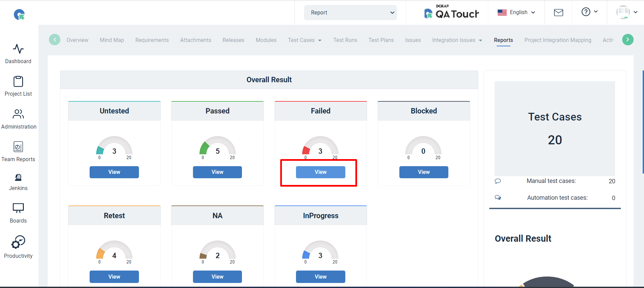Screen dimensions: 644x288
Task: Switch to the Test Runs tab
Action: pyautogui.click(x=345, y=40)
